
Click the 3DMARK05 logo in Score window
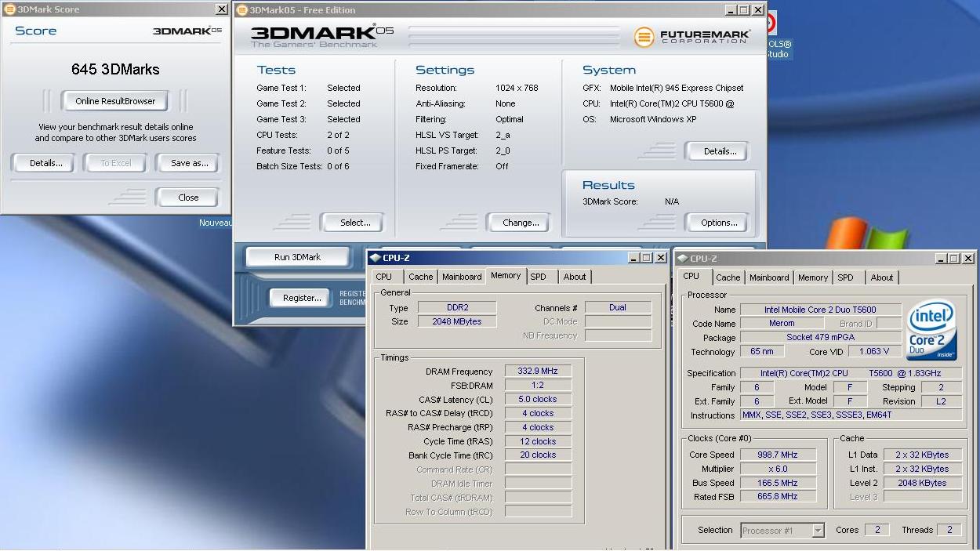[187, 31]
